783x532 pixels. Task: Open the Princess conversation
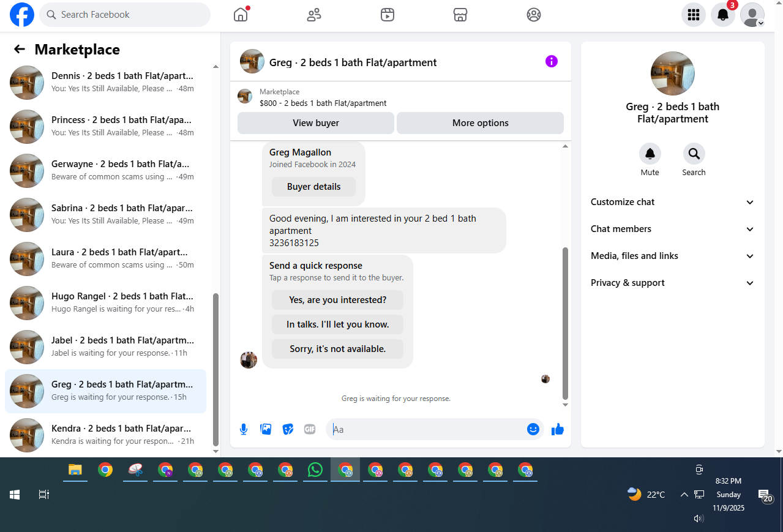105,127
